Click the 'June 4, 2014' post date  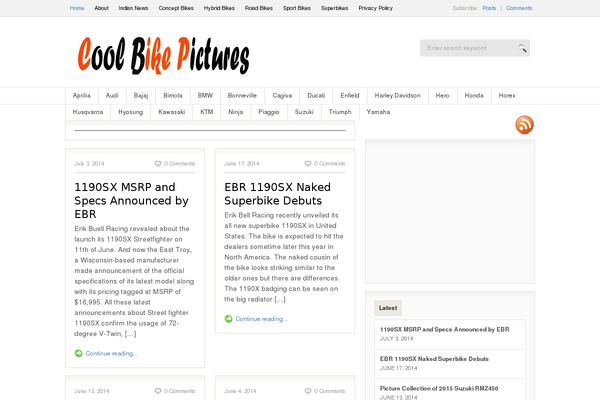click(x=240, y=391)
